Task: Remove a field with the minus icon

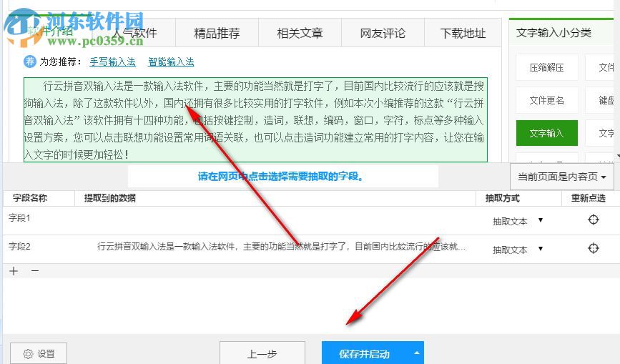Action: pyautogui.click(x=35, y=271)
